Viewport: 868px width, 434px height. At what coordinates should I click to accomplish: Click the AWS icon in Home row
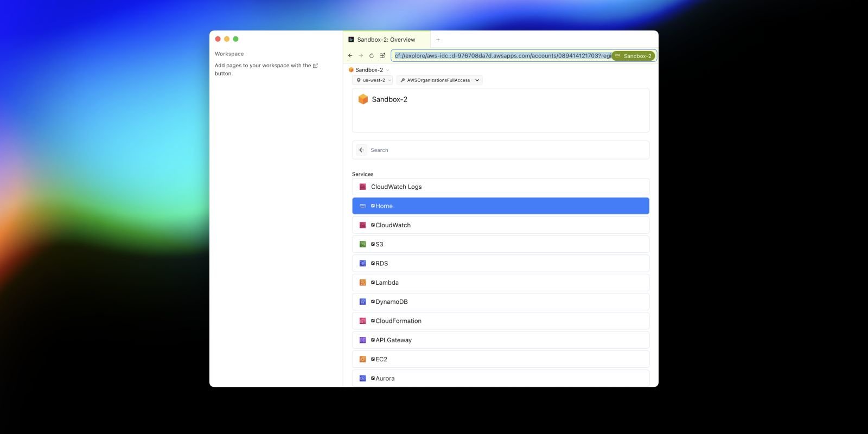coord(363,206)
